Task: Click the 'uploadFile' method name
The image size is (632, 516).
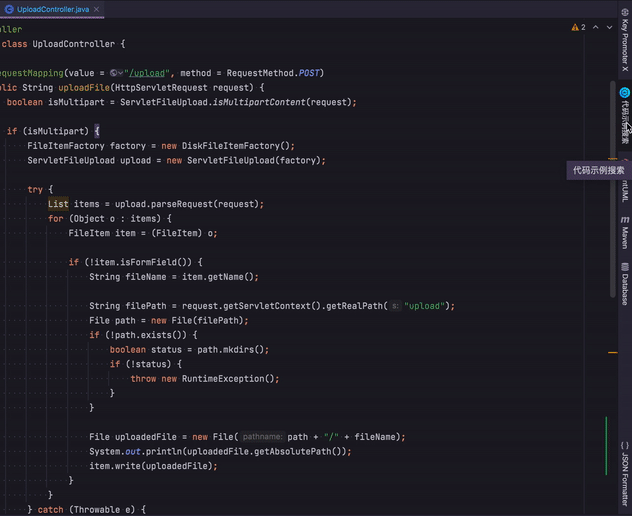Action: 84,87
